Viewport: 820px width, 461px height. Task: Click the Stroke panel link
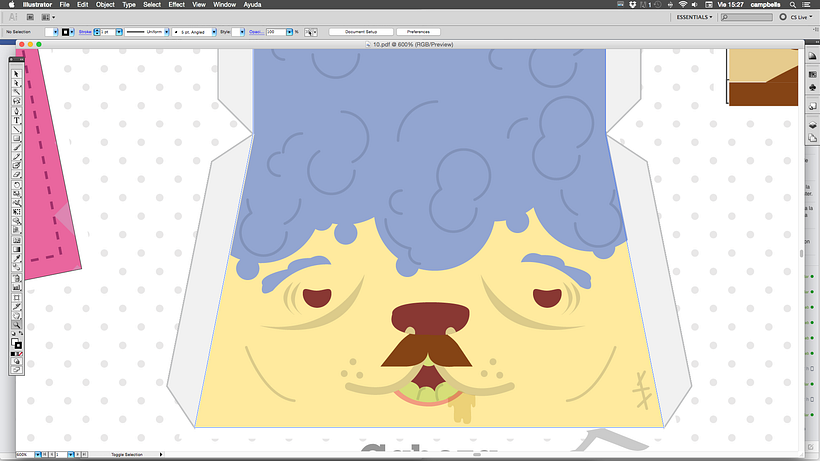[85, 32]
